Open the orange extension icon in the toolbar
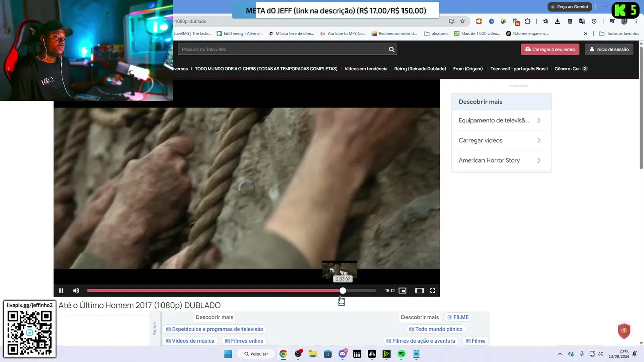This screenshot has width=644, height=362. pyautogui.click(x=479, y=21)
